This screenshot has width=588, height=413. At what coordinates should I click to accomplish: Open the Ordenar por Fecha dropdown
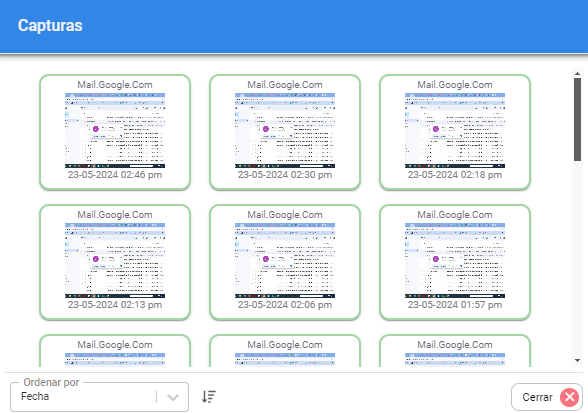point(99,397)
